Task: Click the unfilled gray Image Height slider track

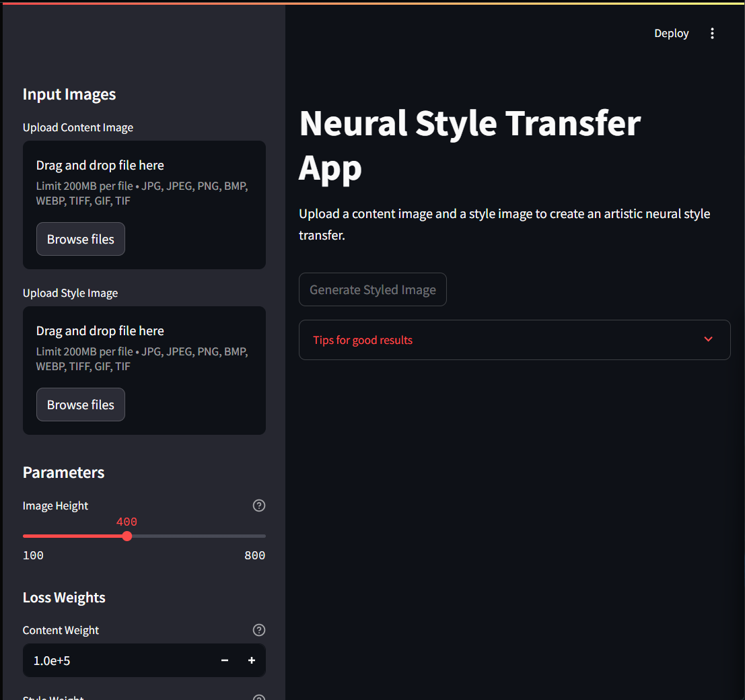Action: [202, 536]
